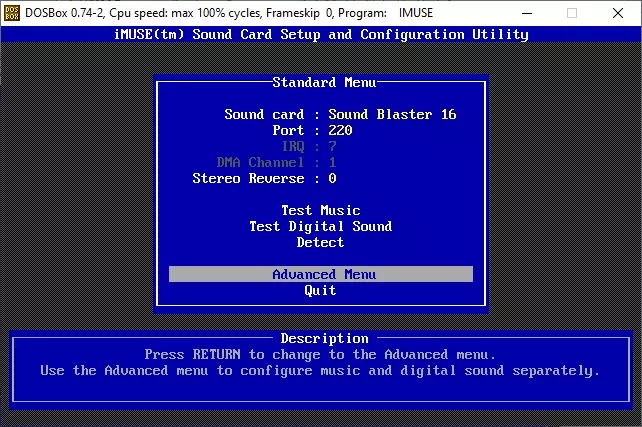The height and width of the screenshot is (427, 642).
Task: Run the Detect option
Action: click(x=321, y=242)
